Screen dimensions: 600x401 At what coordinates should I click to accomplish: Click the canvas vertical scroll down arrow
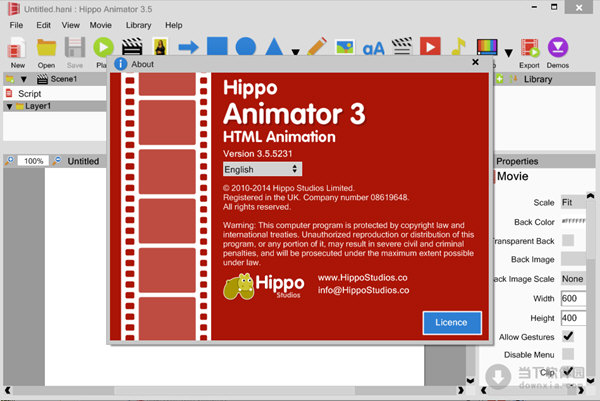point(470,380)
